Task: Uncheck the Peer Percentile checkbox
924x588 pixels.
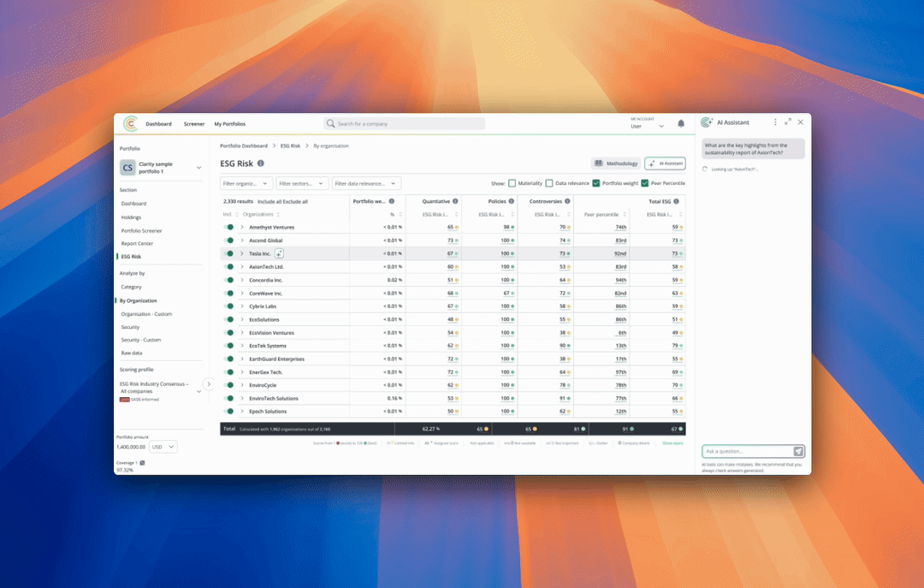Action: (645, 183)
